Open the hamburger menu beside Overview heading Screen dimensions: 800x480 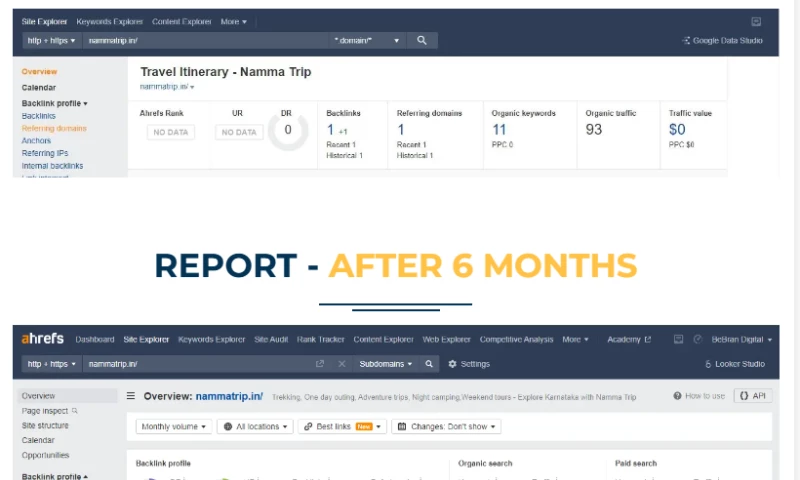tap(130, 396)
